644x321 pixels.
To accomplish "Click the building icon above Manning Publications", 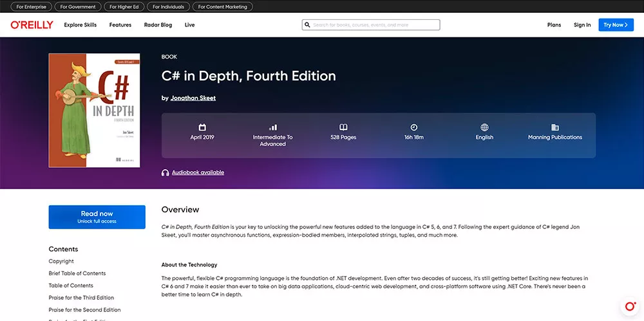I will point(555,127).
